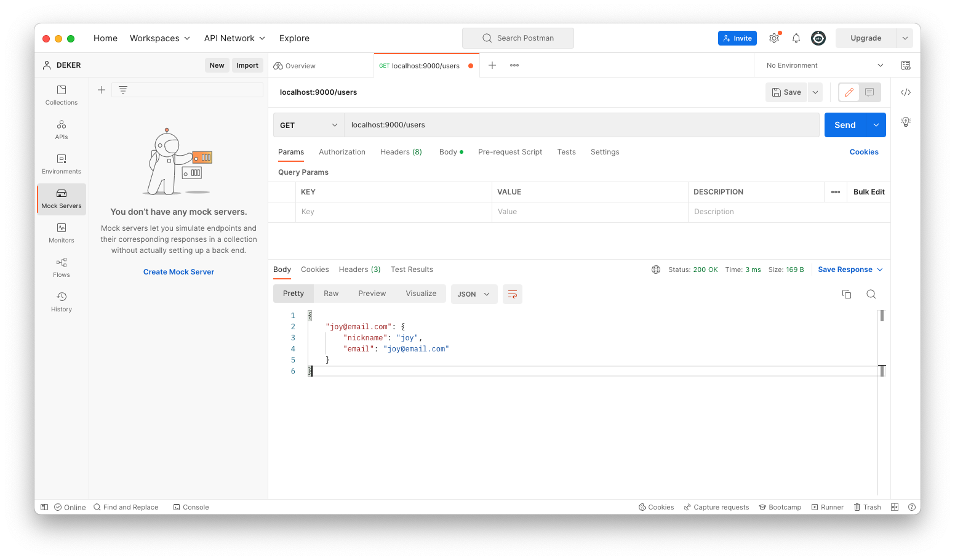Viewport: 955px width, 560px height.
Task: Open Bulk Edit for query params
Action: [x=869, y=192]
